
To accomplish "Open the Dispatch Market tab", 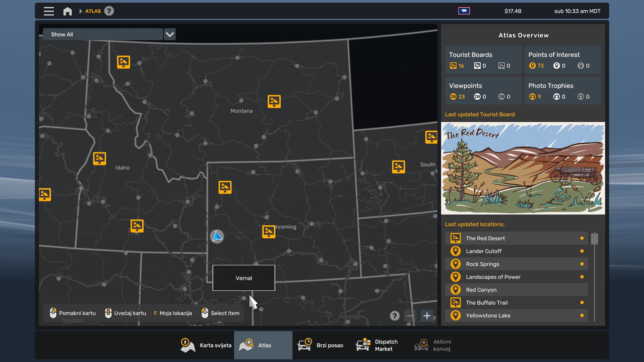I will click(377, 345).
